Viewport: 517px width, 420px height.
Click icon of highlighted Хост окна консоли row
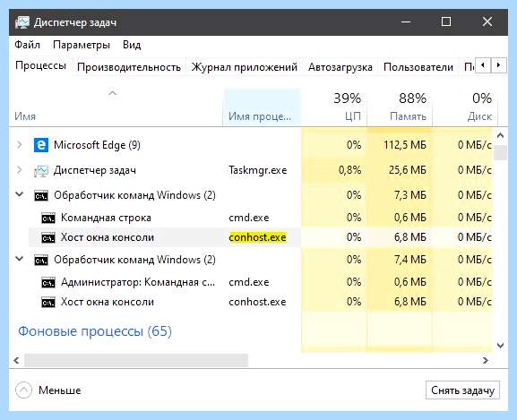(48, 237)
